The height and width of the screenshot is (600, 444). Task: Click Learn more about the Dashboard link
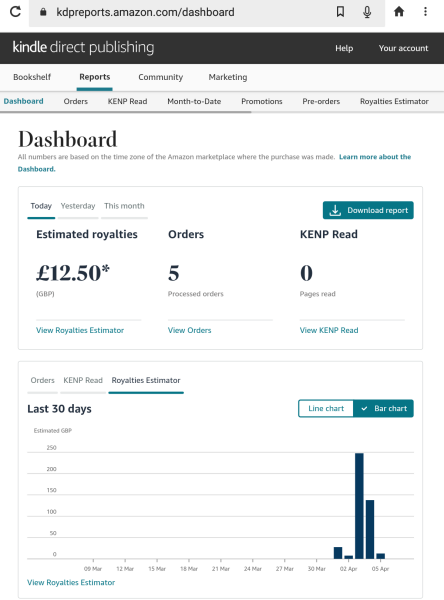tap(375, 157)
